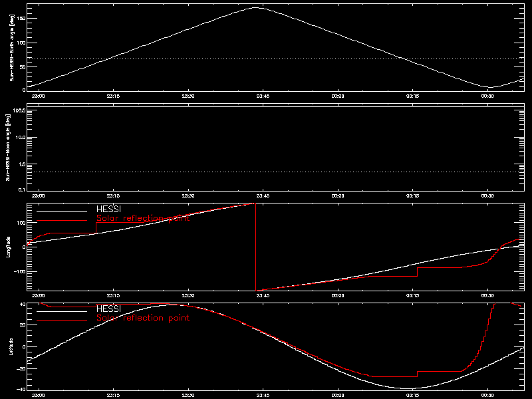Click the Sun-HESSI-Noon angle [deg] axis label
Viewport: 532px width, 399px height.
point(8,147)
